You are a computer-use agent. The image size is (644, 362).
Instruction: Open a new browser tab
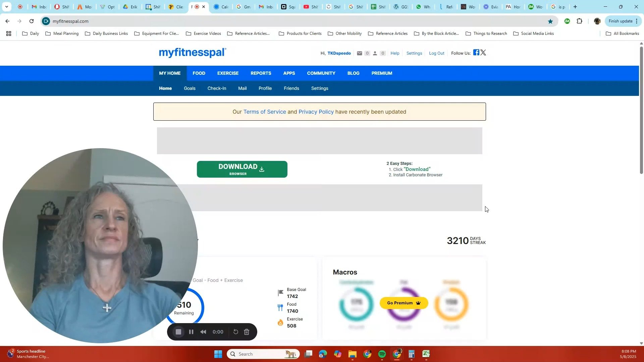575,7
